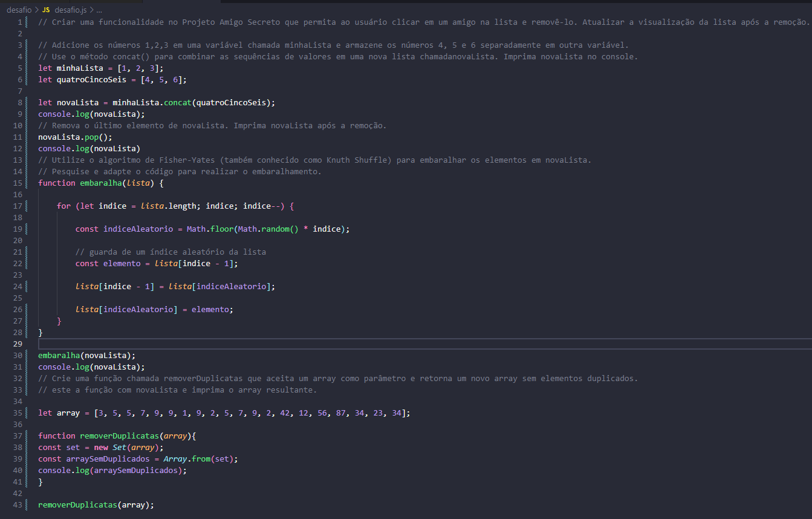Click the JS file icon in breadcrumb

(x=46, y=10)
